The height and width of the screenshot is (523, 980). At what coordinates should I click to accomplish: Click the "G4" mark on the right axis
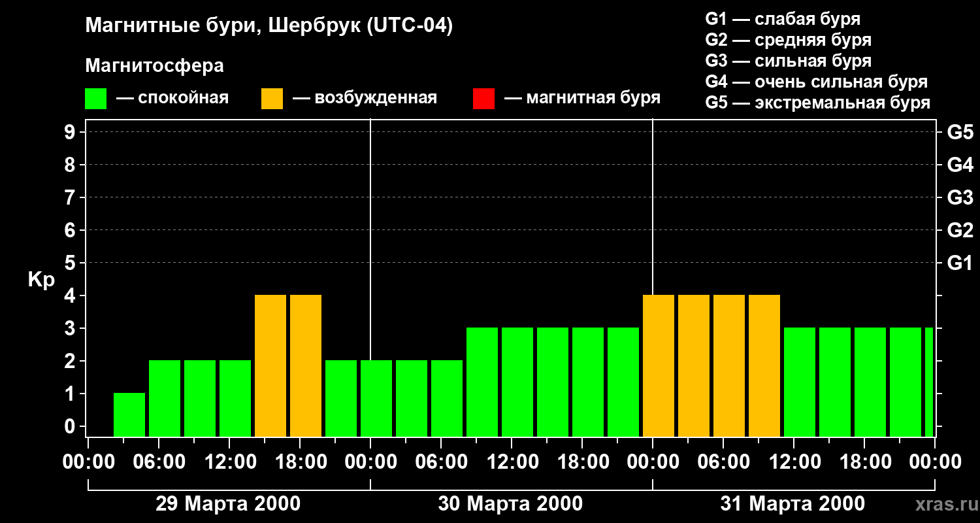pyautogui.click(x=960, y=165)
